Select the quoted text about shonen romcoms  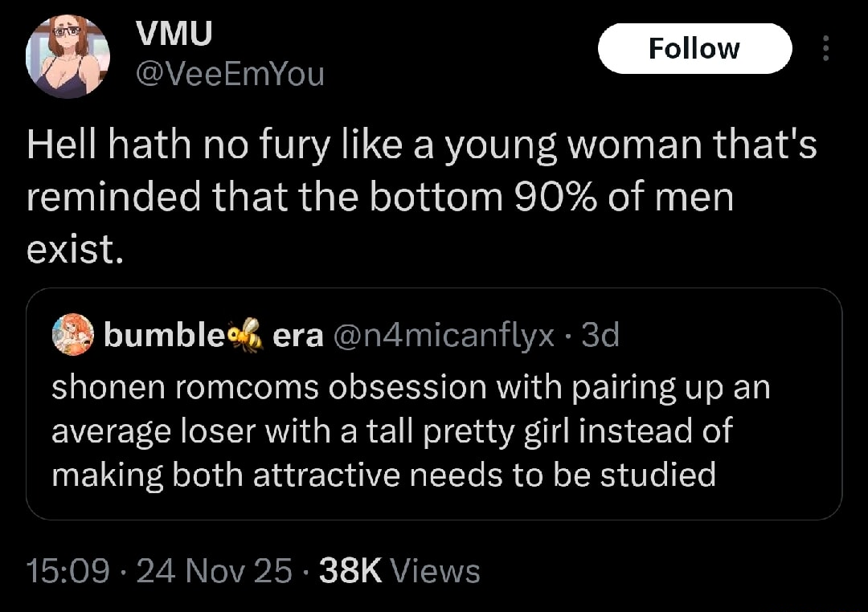(402, 430)
